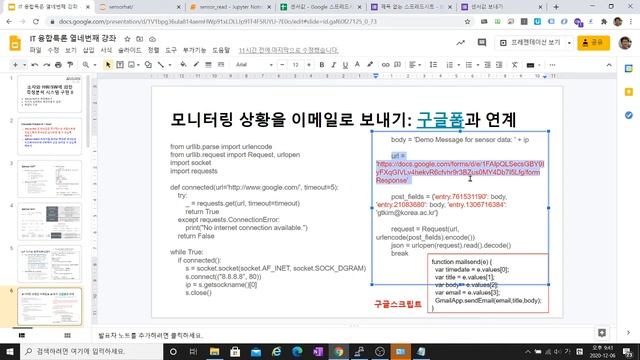Open the more options ellipsis in toolbar
The height and width of the screenshot is (360, 640).
552,65
